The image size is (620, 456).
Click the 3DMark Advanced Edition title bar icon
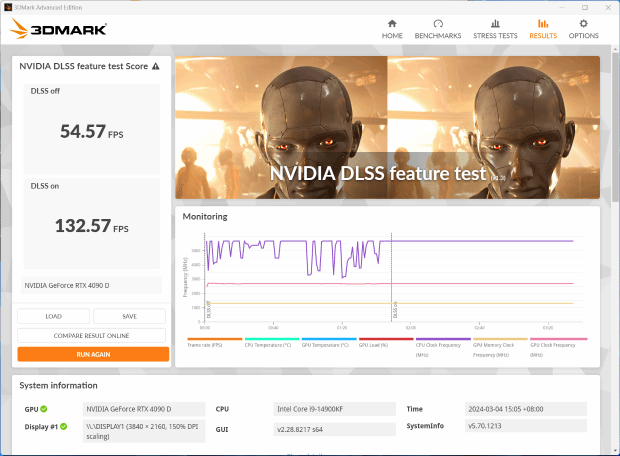click(x=8, y=7)
